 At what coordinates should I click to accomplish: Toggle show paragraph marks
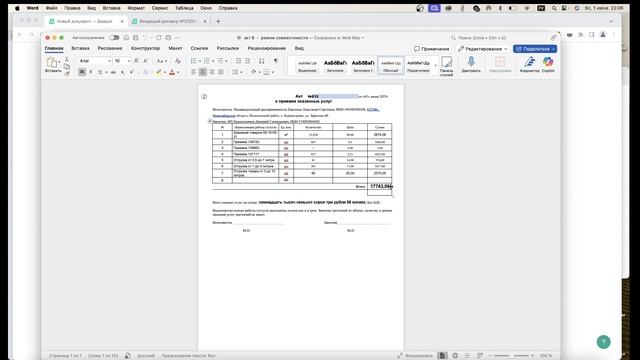(276, 61)
